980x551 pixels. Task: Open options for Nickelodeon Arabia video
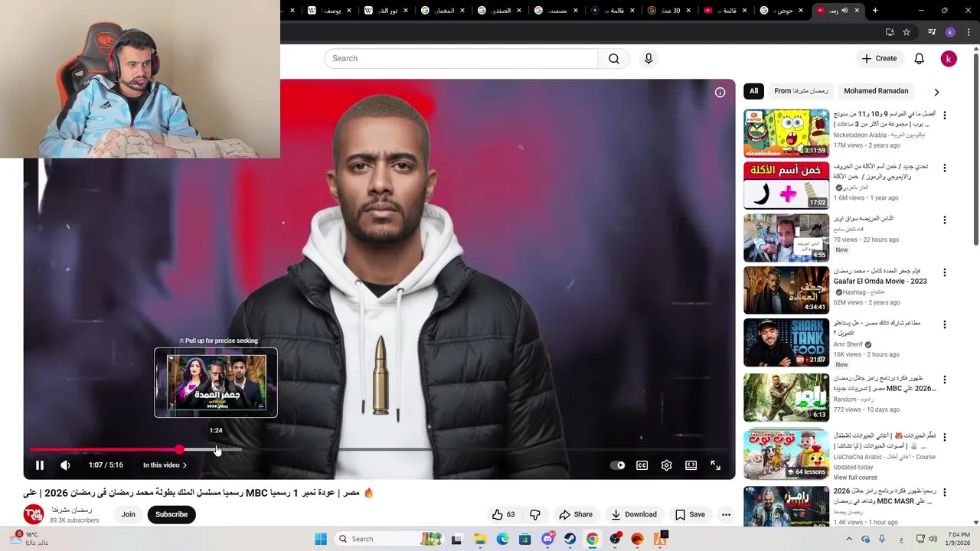pyautogui.click(x=944, y=116)
